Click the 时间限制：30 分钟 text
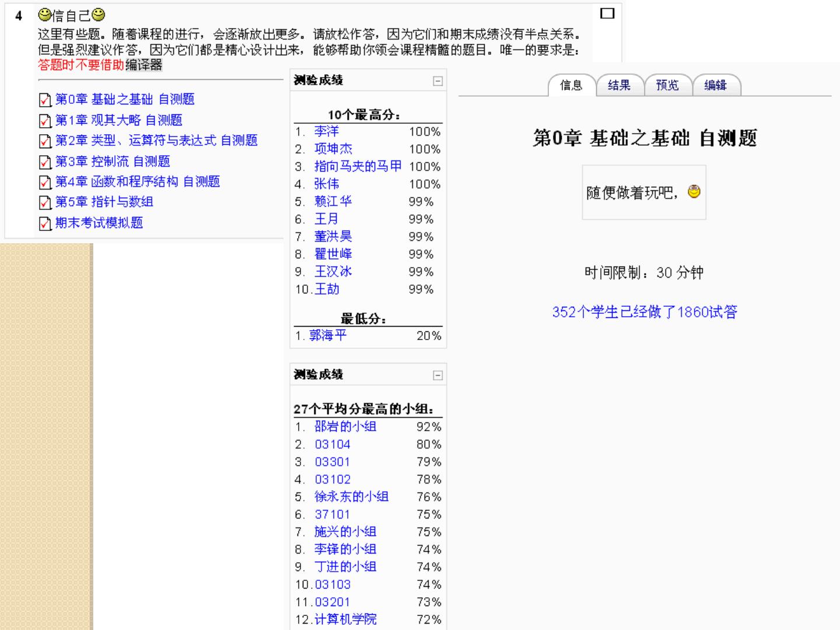The height and width of the screenshot is (630, 840). pos(644,272)
